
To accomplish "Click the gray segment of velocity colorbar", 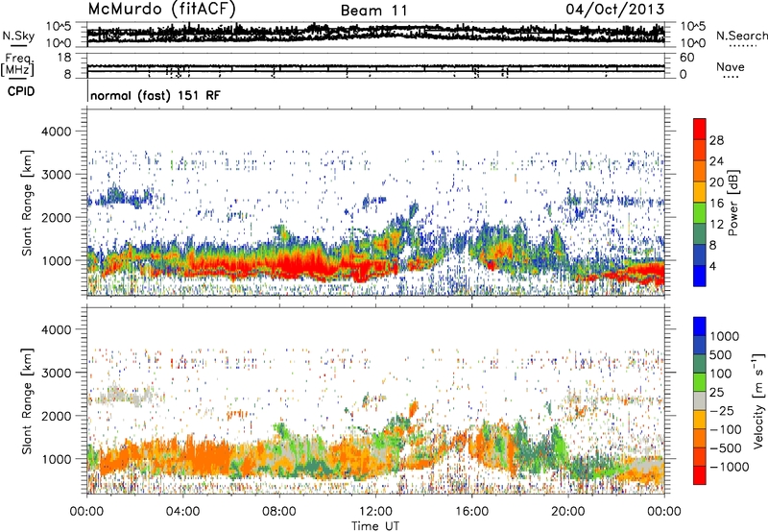I will (700, 400).
